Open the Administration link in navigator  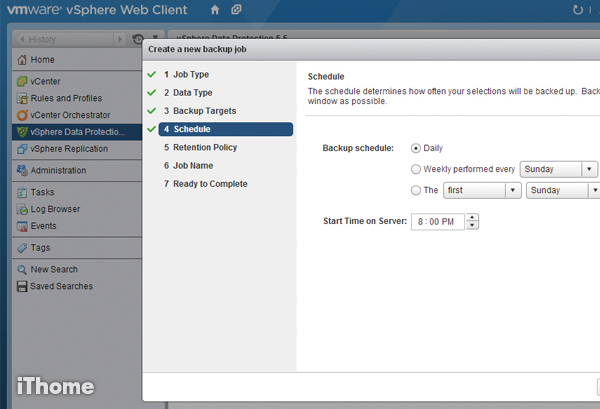point(58,170)
